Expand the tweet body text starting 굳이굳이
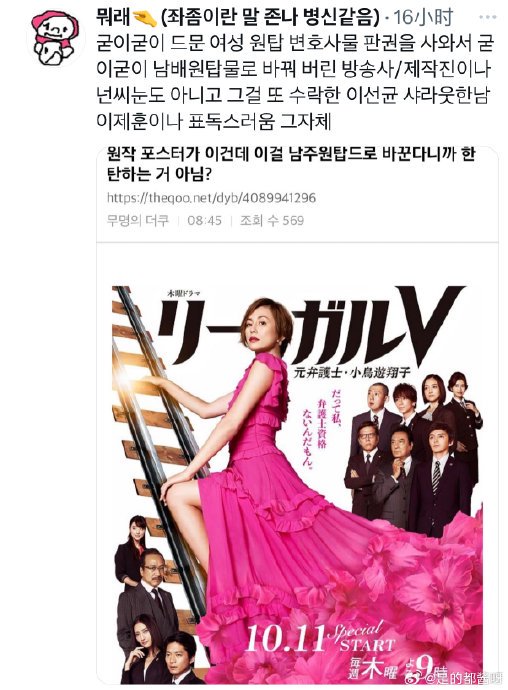 tap(294, 82)
